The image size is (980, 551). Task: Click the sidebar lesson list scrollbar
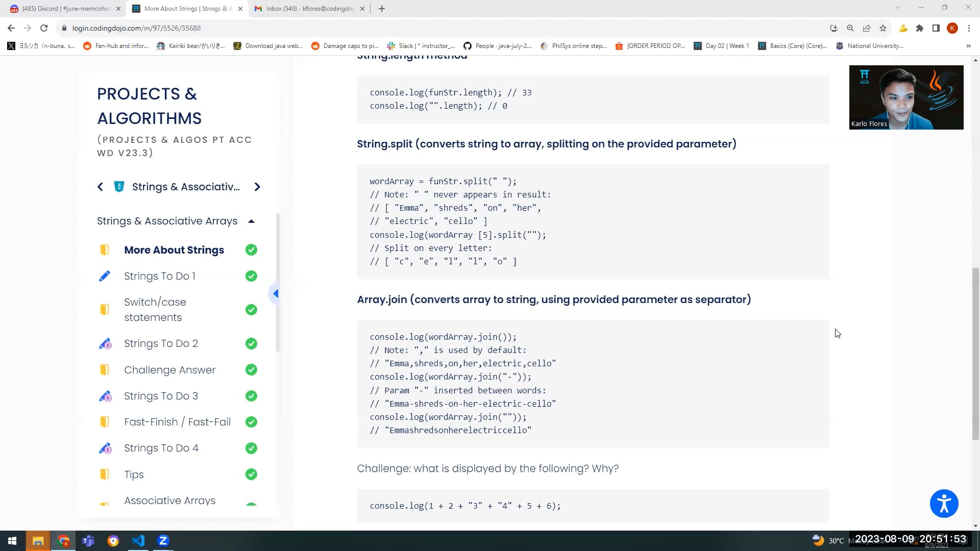(278, 282)
